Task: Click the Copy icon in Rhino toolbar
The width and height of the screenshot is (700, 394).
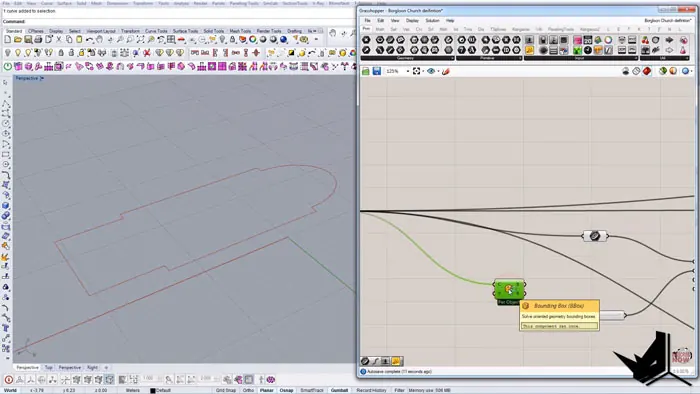Action: coord(69,40)
